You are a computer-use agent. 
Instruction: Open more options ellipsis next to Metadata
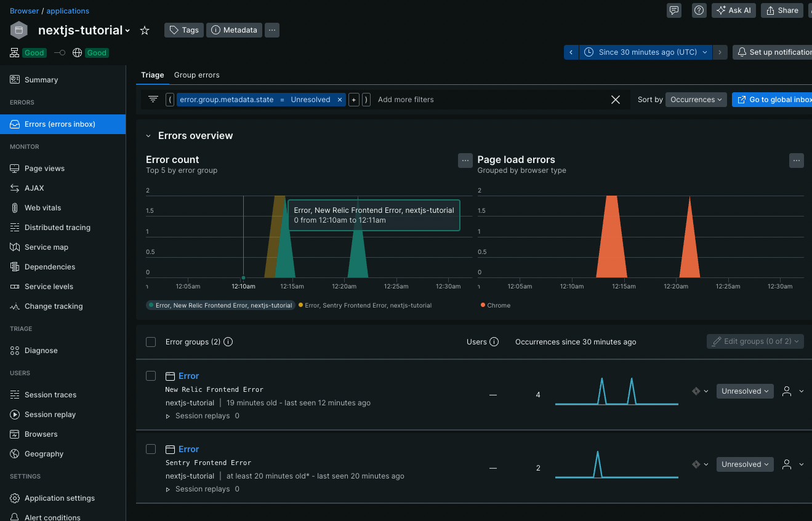(272, 30)
